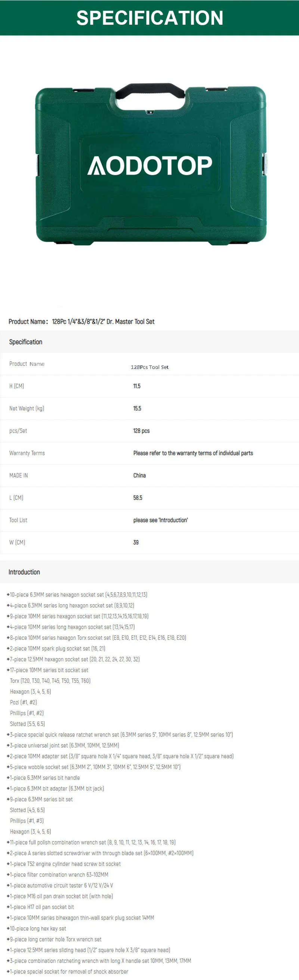Select the Net Weight (kg) row label

tap(27, 409)
